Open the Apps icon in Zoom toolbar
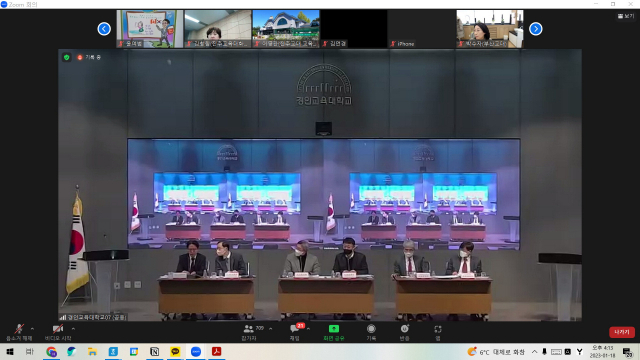 click(438, 332)
